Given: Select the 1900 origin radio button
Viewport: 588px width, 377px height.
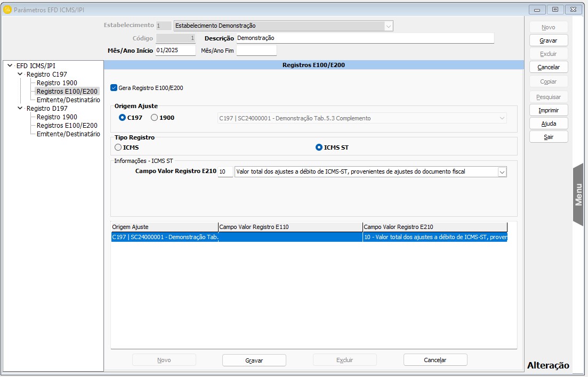Looking at the screenshot, I should click(155, 118).
